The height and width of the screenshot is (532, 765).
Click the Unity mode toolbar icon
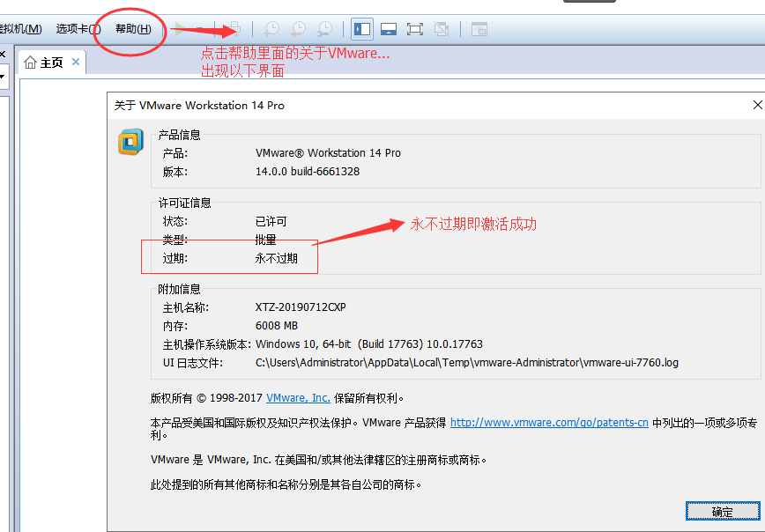(x=442, y=29)
